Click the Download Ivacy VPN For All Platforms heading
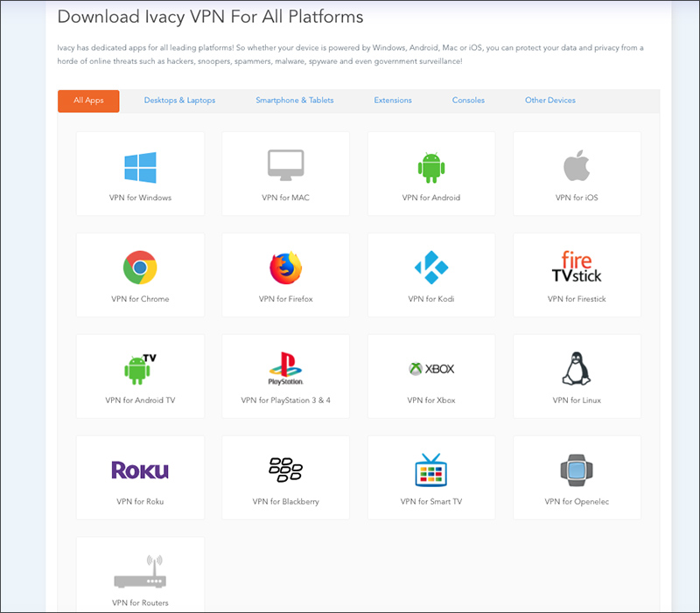The width and height of the screenshot is (700, 613). click(210, 17)
